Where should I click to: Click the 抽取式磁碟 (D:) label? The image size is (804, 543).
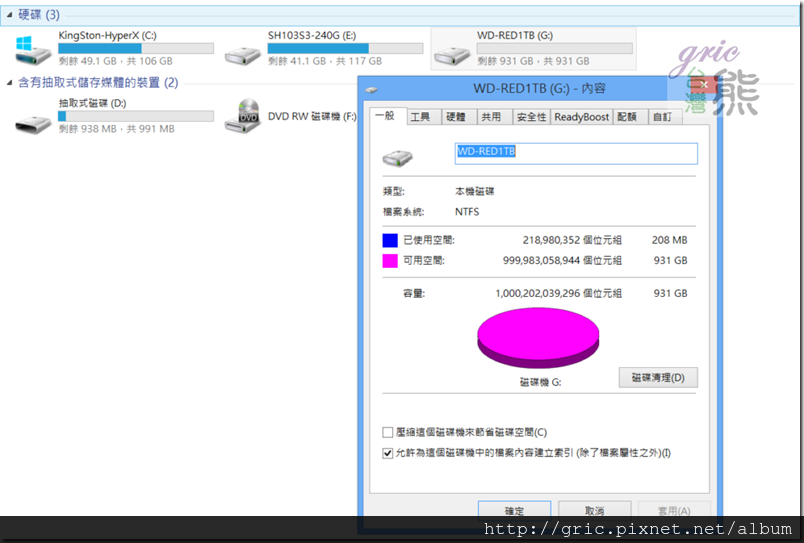tap(92, 103)
